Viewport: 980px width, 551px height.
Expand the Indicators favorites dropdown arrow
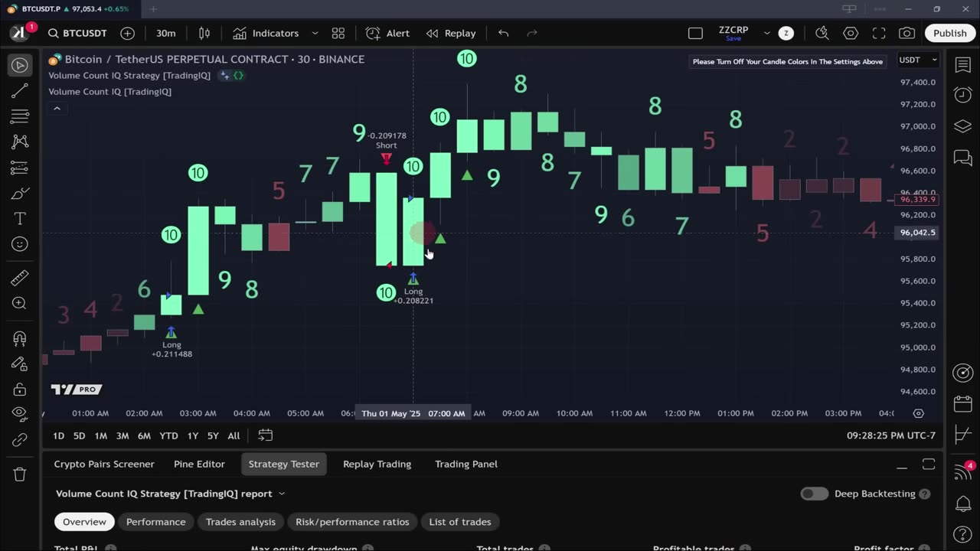(315, 33)
